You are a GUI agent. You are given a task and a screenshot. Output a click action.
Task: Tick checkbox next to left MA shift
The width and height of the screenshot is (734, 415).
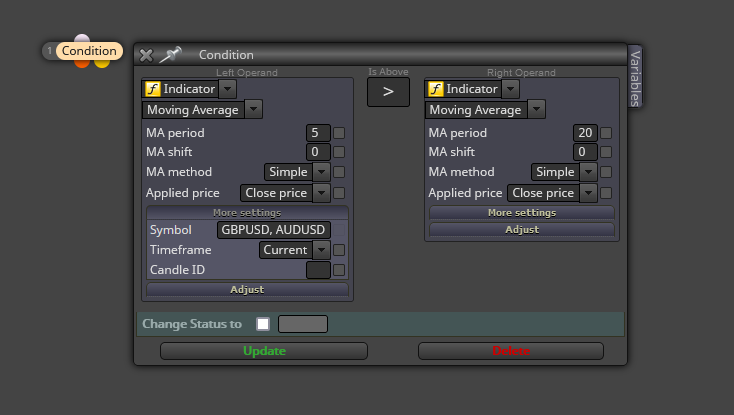[x=339, y=152]
